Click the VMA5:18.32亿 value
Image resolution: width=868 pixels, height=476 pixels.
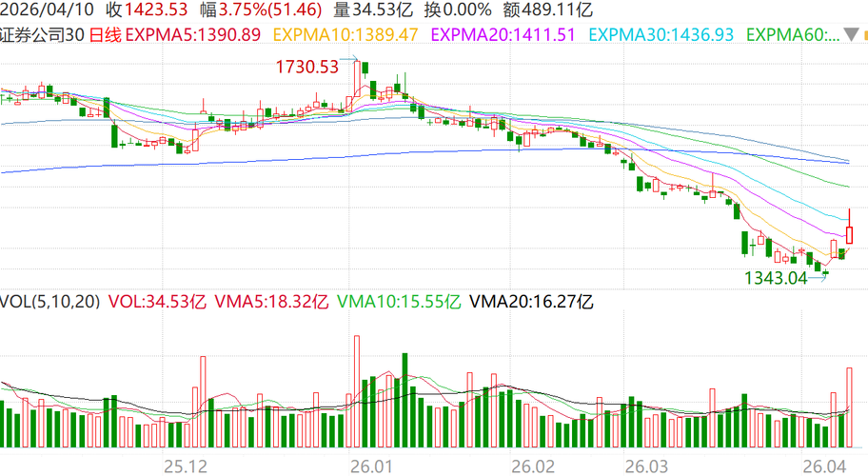click(271, 302)
